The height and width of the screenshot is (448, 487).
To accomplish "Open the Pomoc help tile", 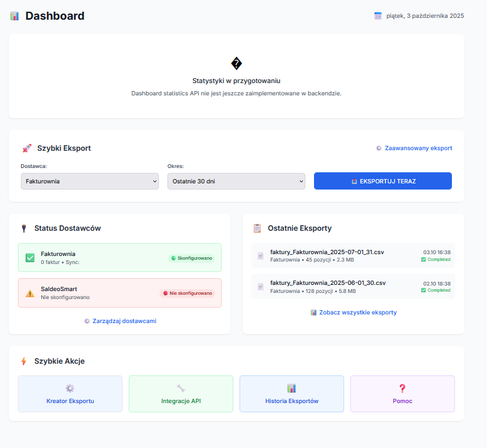I will 403,394.
